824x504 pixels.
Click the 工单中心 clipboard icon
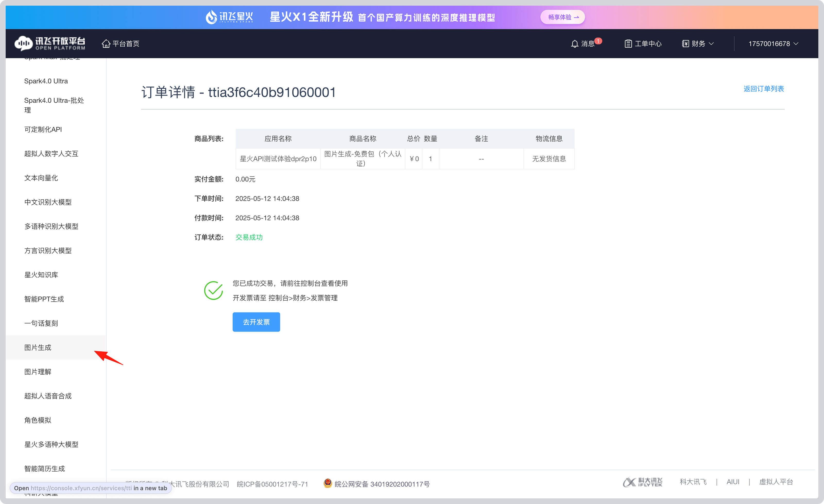(628, 44)
